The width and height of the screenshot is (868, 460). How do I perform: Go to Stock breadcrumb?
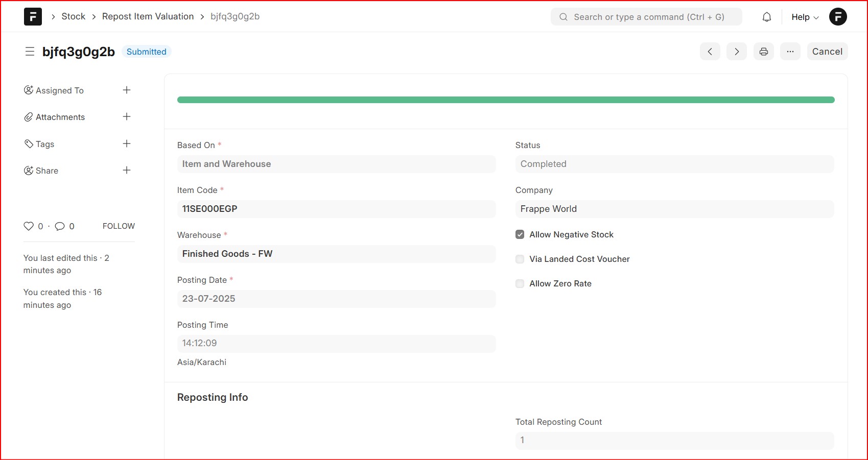(74, 16)
